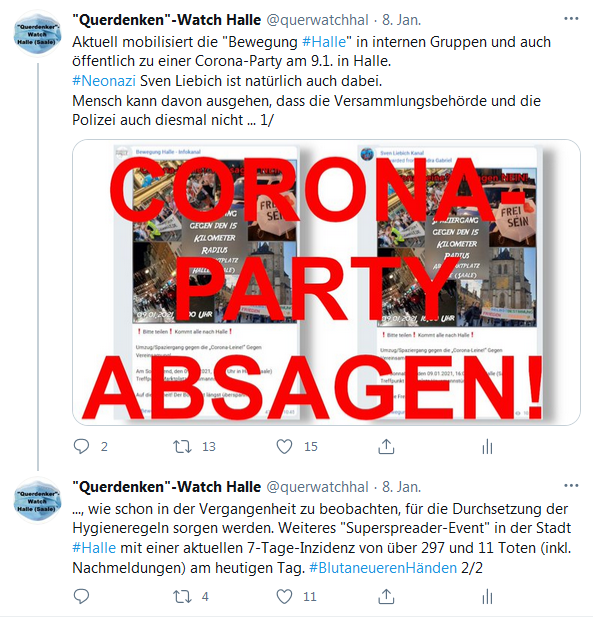
Task: Open second tweet's 8. Jan. timestamp
Action: (401, 487)
